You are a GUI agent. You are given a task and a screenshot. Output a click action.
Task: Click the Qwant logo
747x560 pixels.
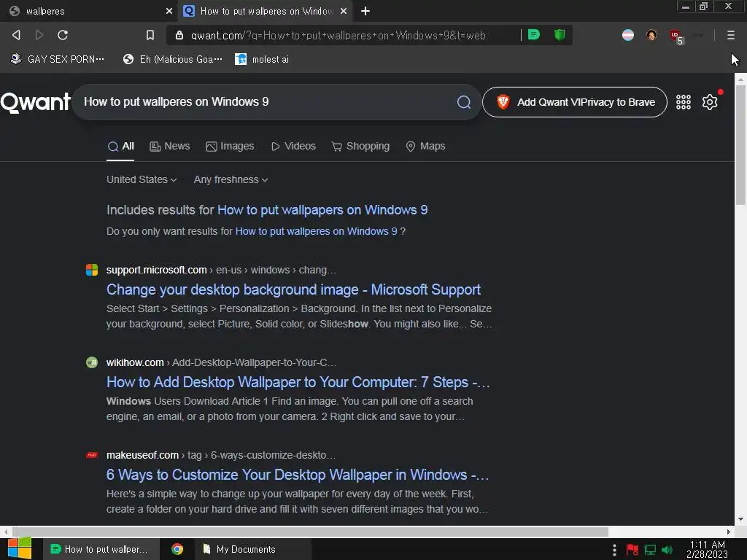pyautogui.click(x=35, y=102)
